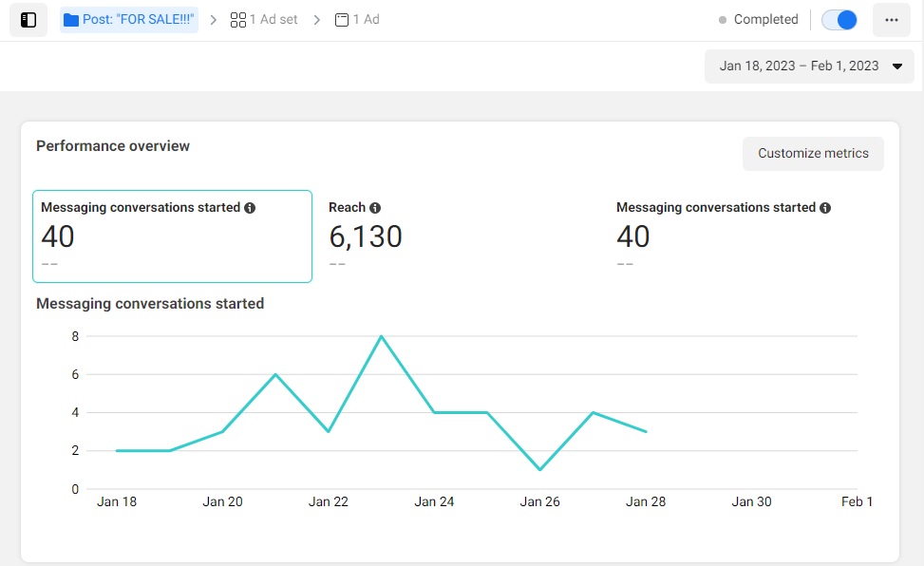Click the chevron after the campaign breadcrumb

click(214, 20)
